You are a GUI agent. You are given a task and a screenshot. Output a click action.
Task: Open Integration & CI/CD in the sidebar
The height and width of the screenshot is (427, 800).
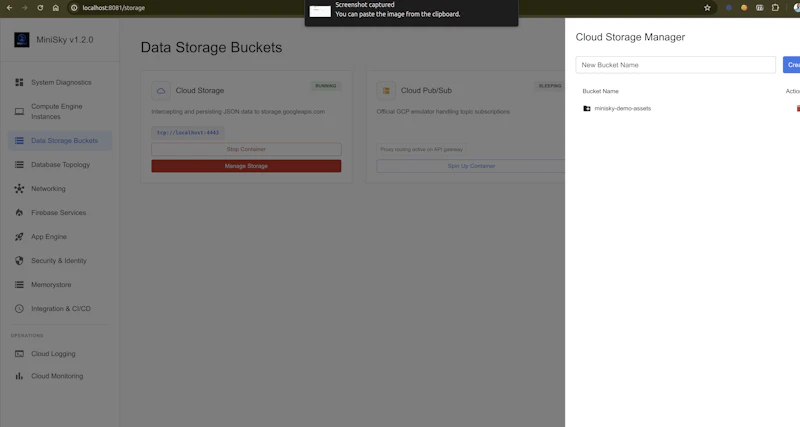[60, 309]
